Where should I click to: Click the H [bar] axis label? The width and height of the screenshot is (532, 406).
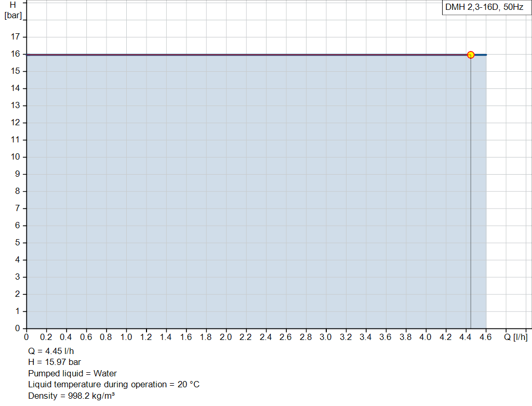(13, 10)
